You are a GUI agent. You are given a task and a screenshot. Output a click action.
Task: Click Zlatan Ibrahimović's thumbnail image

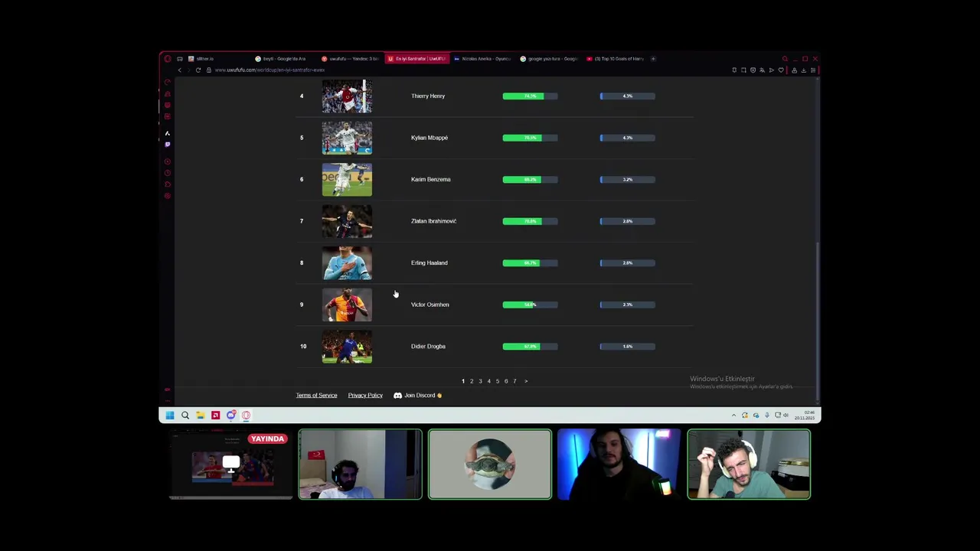pos(347,221)
